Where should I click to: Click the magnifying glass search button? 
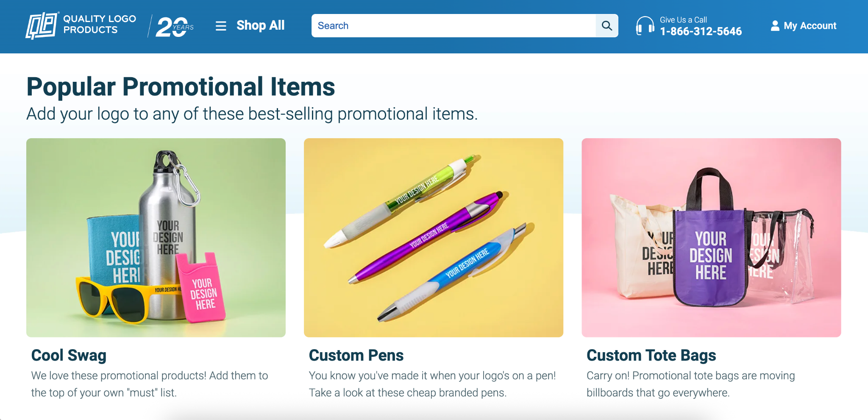pos(606,26)
